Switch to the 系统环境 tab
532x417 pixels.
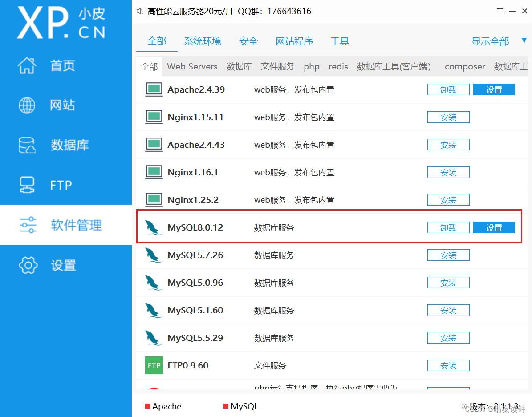tap(203, 41)
